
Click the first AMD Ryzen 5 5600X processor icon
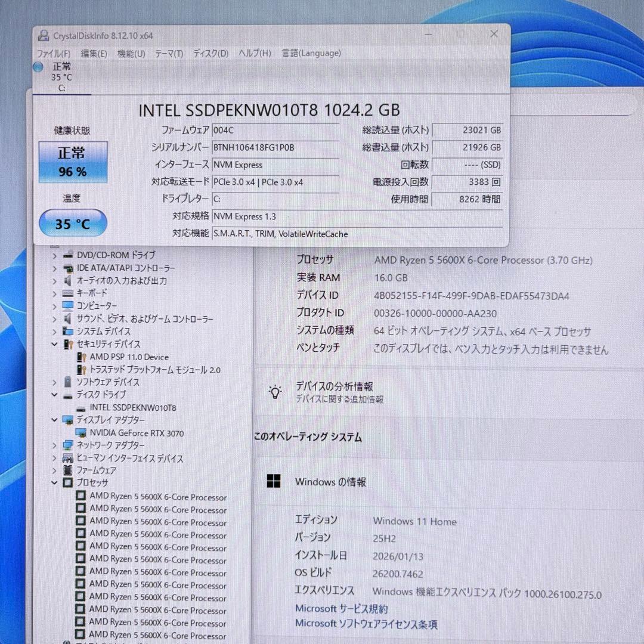tap(81, 497)
